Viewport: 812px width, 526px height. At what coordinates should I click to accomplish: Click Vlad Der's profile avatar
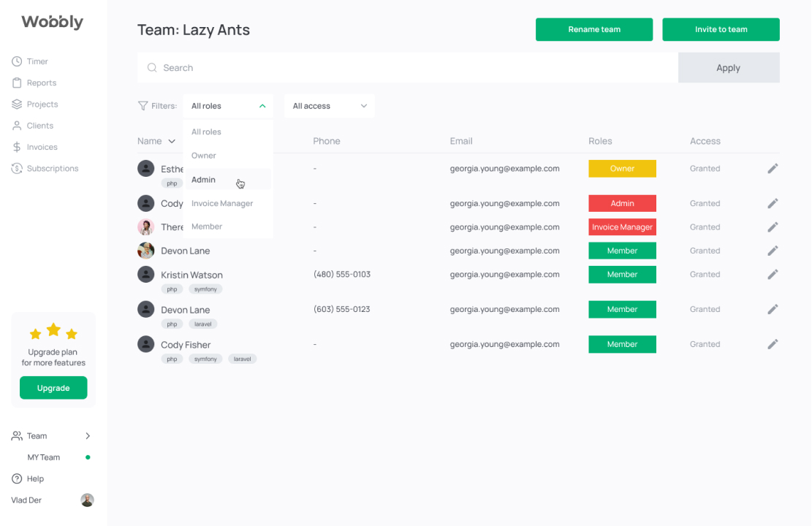coord(87,500)
